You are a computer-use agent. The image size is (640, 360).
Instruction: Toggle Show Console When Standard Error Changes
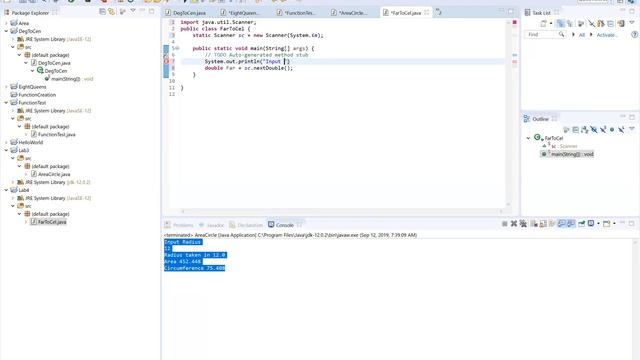click(571, 224)
